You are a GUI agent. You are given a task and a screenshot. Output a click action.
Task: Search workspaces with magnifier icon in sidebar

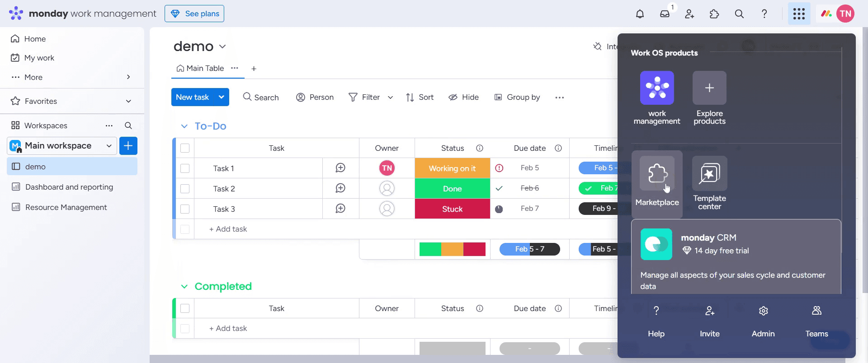tap(128, 126)
